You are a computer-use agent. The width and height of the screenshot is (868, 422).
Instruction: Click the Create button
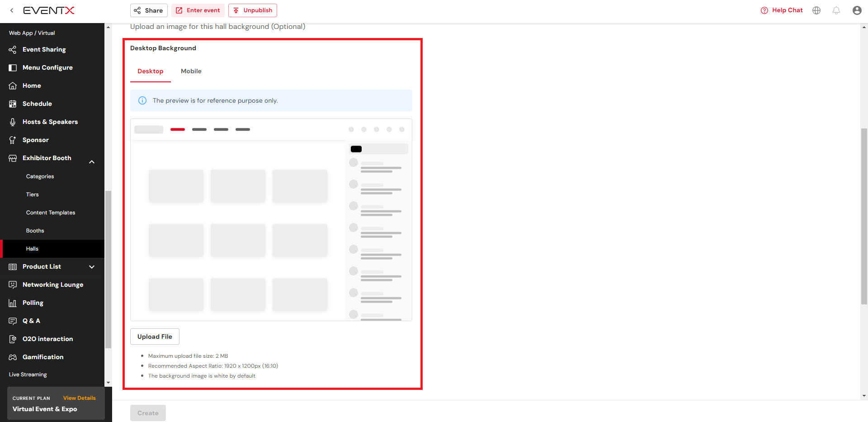point(148,413)
